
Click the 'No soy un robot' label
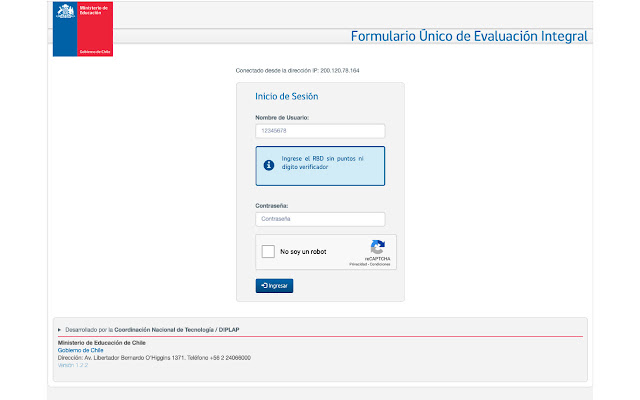point(303,252)
